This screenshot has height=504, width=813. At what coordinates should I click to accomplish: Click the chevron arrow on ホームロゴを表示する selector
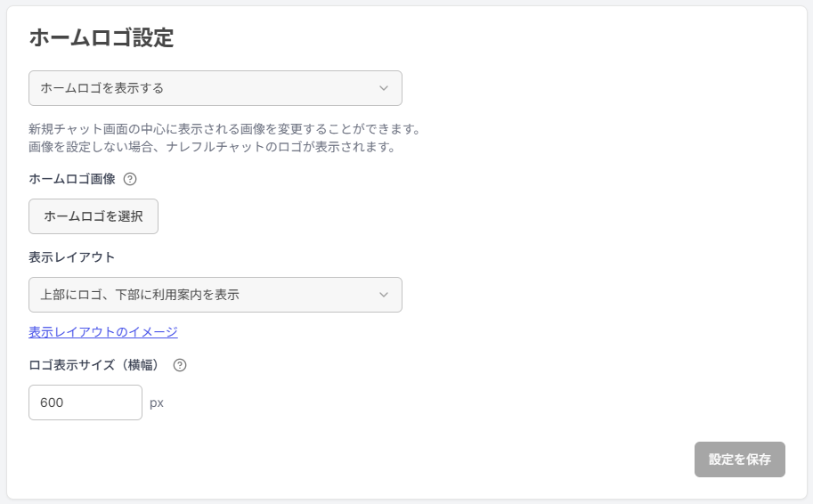point(384,88)
